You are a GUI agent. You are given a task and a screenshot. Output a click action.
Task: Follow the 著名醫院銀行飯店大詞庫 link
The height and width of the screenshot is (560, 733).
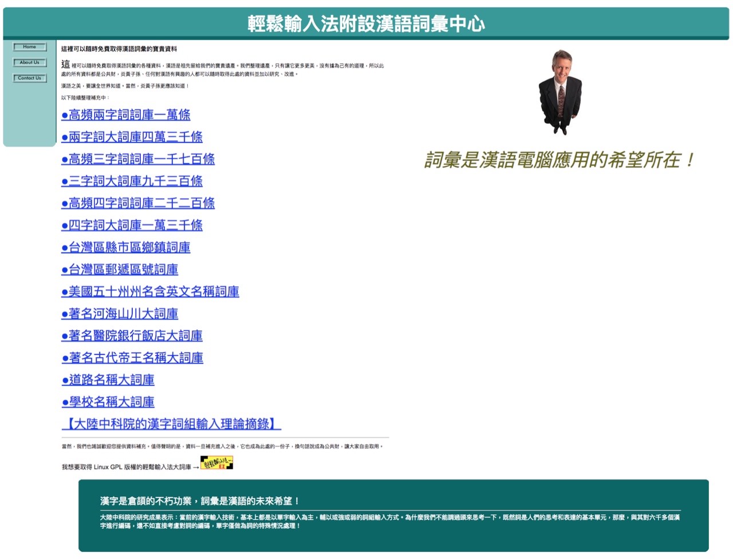pyautogui.click(x=132, y=336)
